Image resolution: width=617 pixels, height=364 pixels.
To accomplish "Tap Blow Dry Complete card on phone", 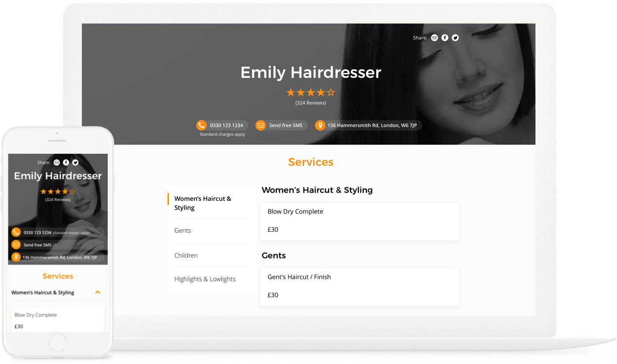I will (58, 320).
